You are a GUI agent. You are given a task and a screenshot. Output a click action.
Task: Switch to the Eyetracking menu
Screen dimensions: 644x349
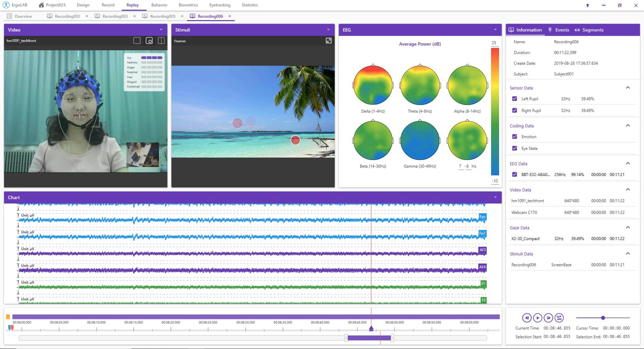pos(219,5)
